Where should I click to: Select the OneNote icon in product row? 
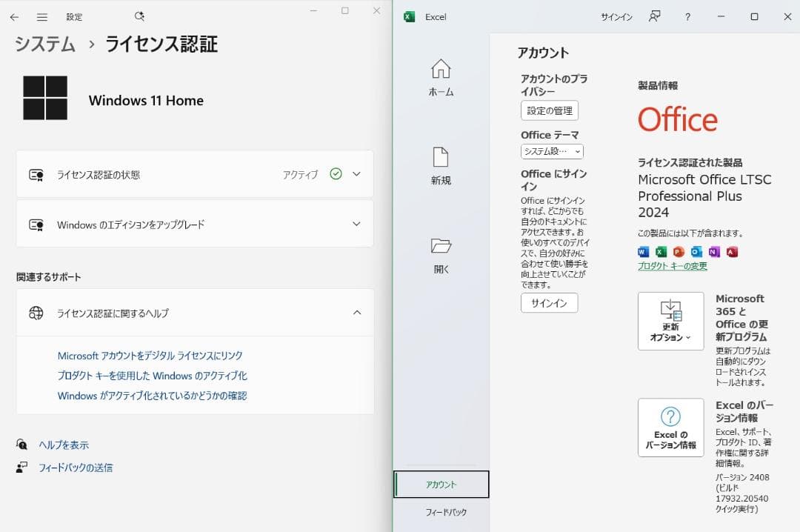pyautogui.click(x=713, y=251)
